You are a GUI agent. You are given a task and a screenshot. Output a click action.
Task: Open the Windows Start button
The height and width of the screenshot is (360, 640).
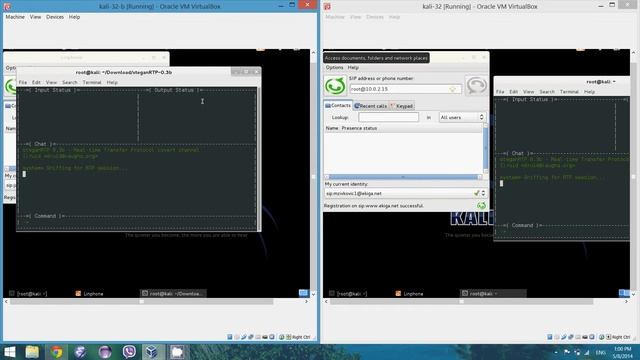tap(9, 352)
